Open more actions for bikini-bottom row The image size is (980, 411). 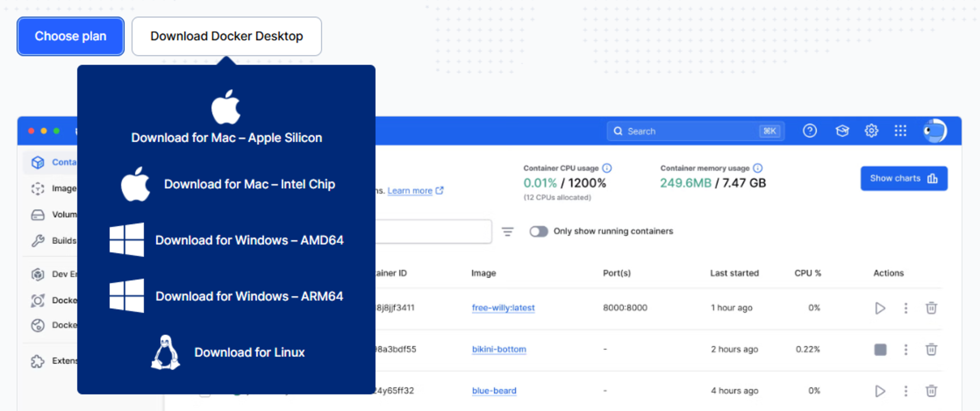tap(906, 349)
